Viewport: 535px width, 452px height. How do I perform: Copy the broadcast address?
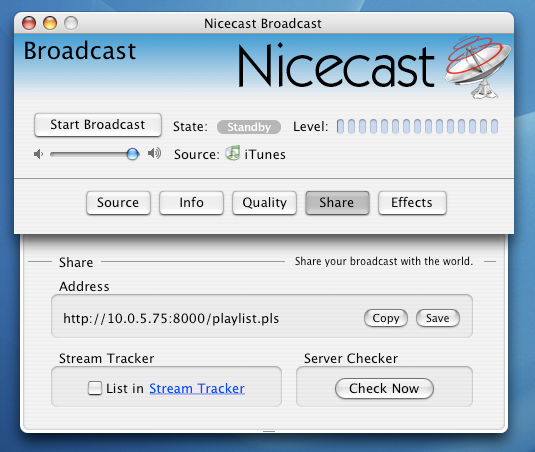point(386,318)
